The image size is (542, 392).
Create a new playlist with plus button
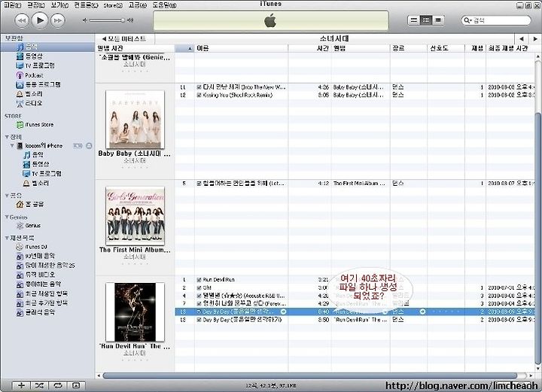click(21, 385)
